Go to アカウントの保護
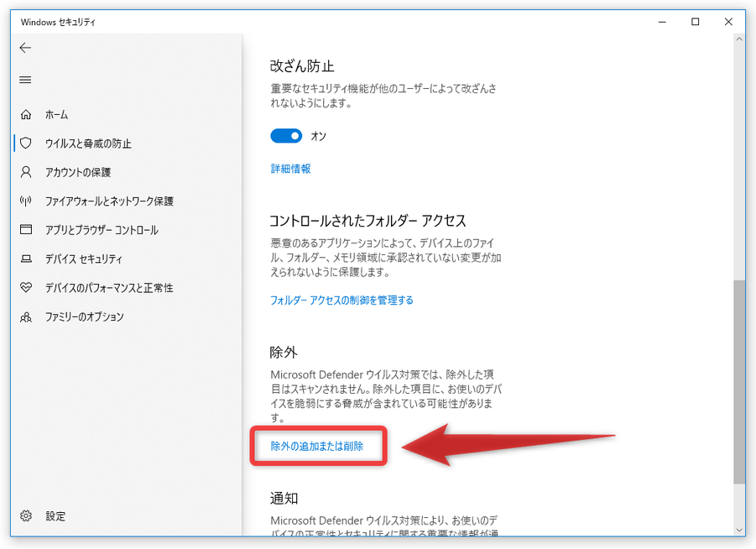This screenshot has height=549, width=756. 78,172
